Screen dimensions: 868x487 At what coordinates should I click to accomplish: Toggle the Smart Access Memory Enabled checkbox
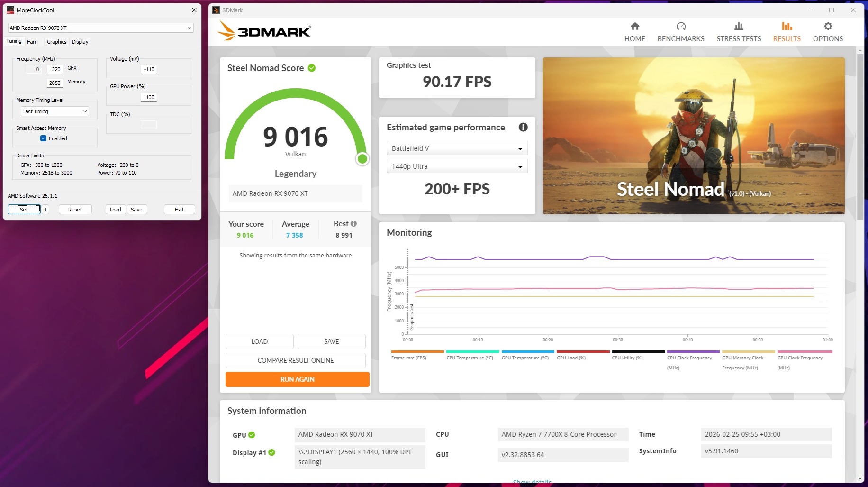[x=43, y=138]
